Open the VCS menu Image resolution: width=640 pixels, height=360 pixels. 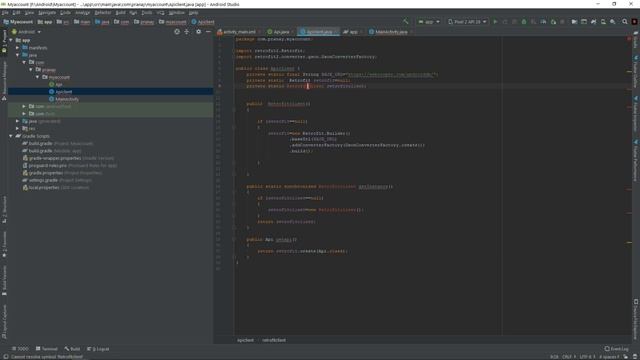pos(160,13)
